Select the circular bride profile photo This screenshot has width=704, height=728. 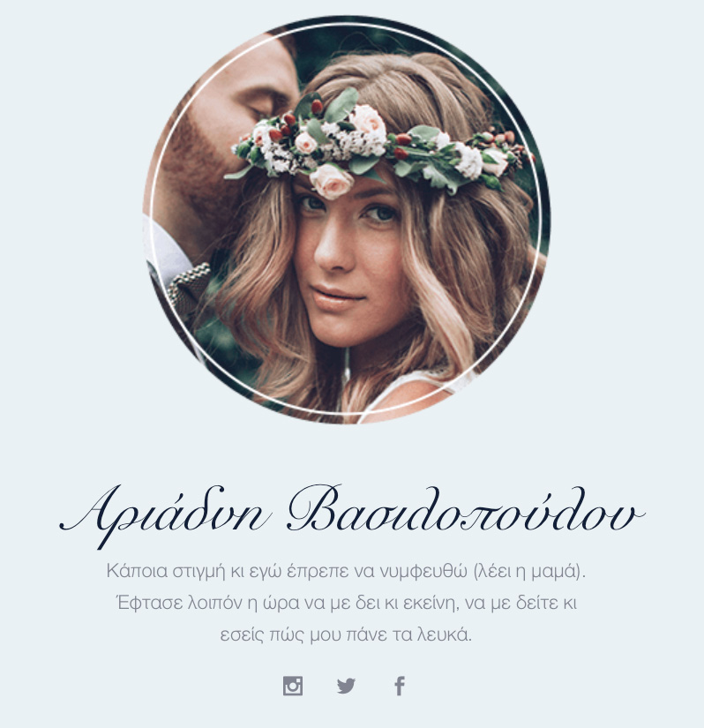click(x=346, y=220)
